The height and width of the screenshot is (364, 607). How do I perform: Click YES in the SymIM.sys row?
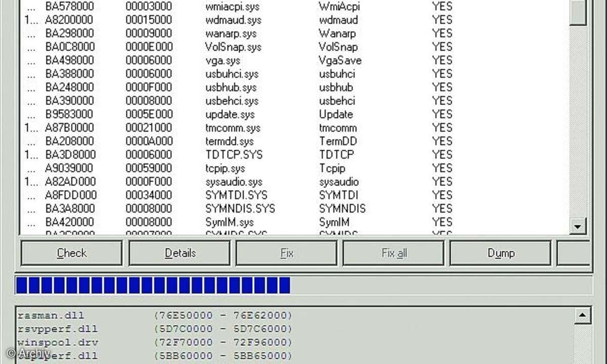click(442, 222)
